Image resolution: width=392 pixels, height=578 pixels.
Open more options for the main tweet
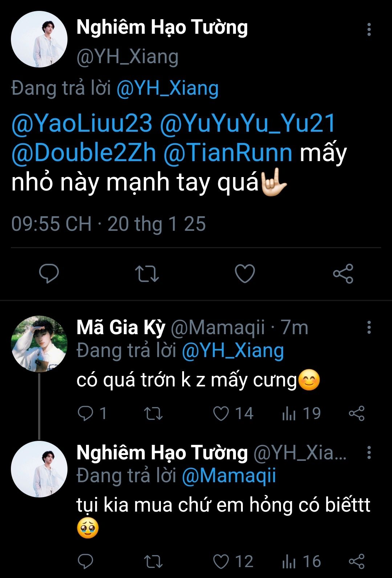(x=369, y=29)
